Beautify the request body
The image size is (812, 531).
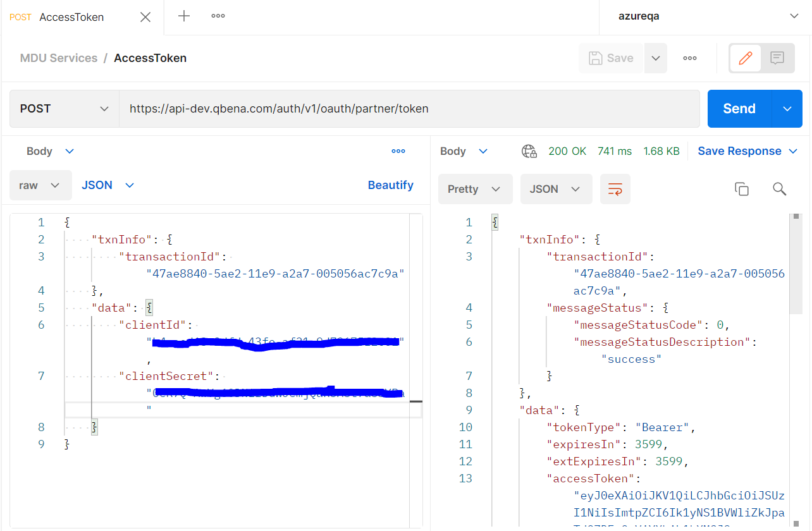coord(391,185)
